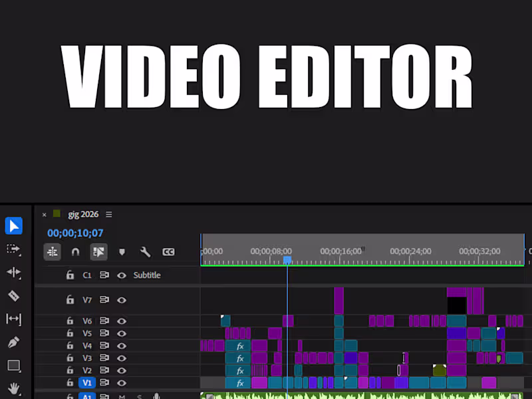Open the timeline panel menu
The image size is (532, 399).
pyautogui.click(x=108, y=214)
